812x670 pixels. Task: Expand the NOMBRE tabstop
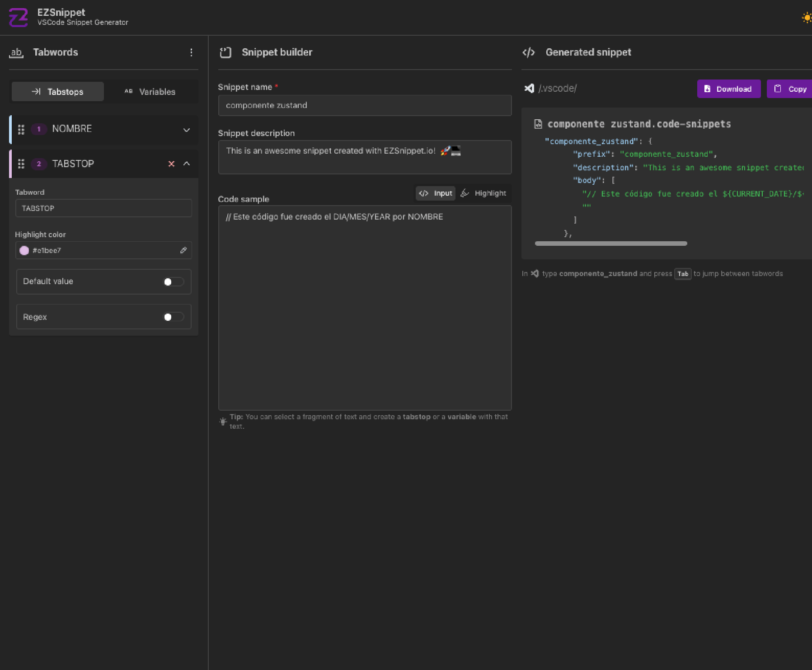click(187, 130)
